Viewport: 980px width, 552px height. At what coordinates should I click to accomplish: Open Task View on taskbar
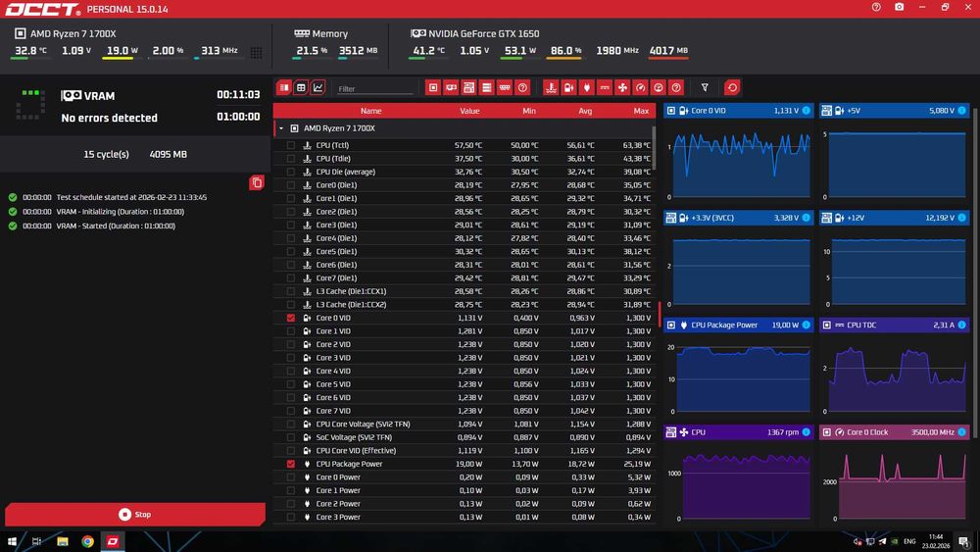coord(37,541)
